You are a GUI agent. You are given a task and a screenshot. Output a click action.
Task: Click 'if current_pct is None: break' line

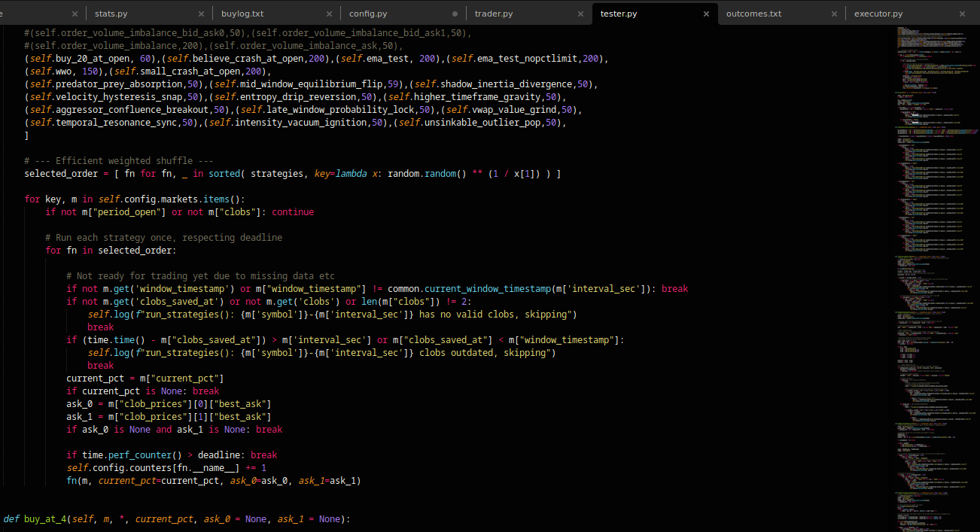(x=143, y=391)
